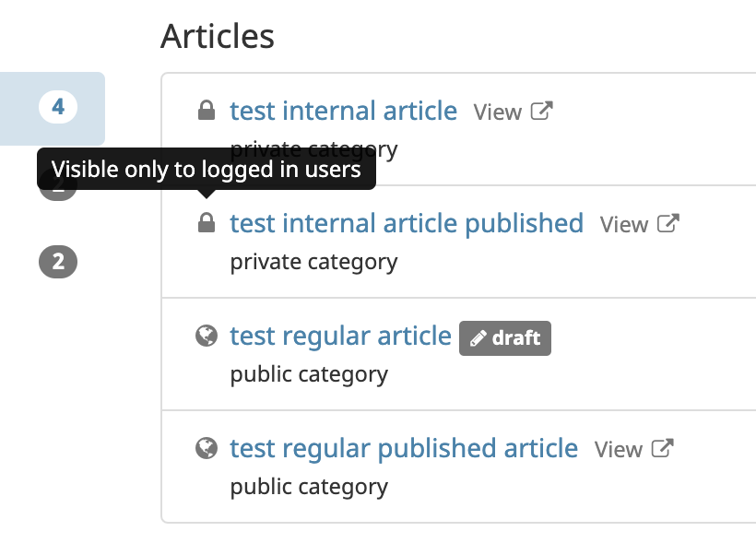Viewport: 756px width, 555px height.
Task: Click external link icon for test internal article
Action: click(x=541, y=111)
